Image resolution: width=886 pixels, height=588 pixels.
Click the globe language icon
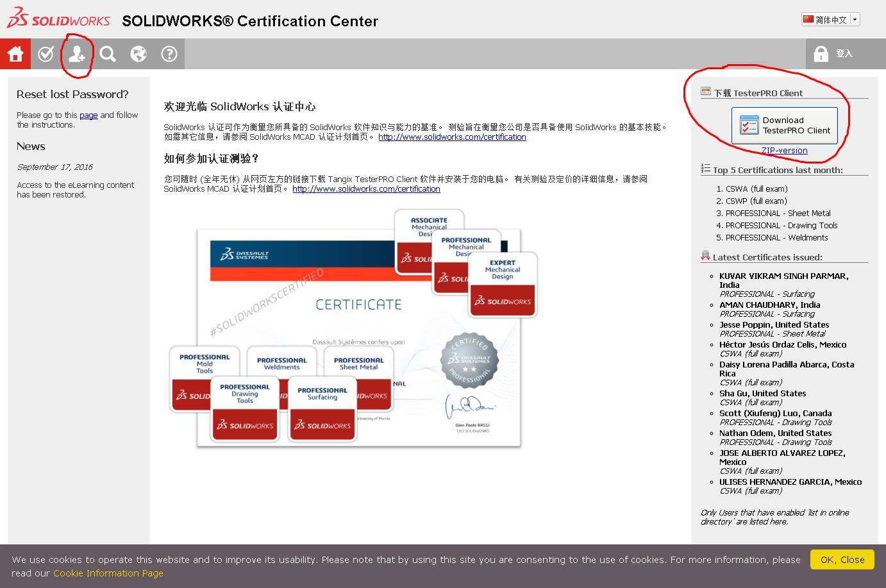(138, 54)
